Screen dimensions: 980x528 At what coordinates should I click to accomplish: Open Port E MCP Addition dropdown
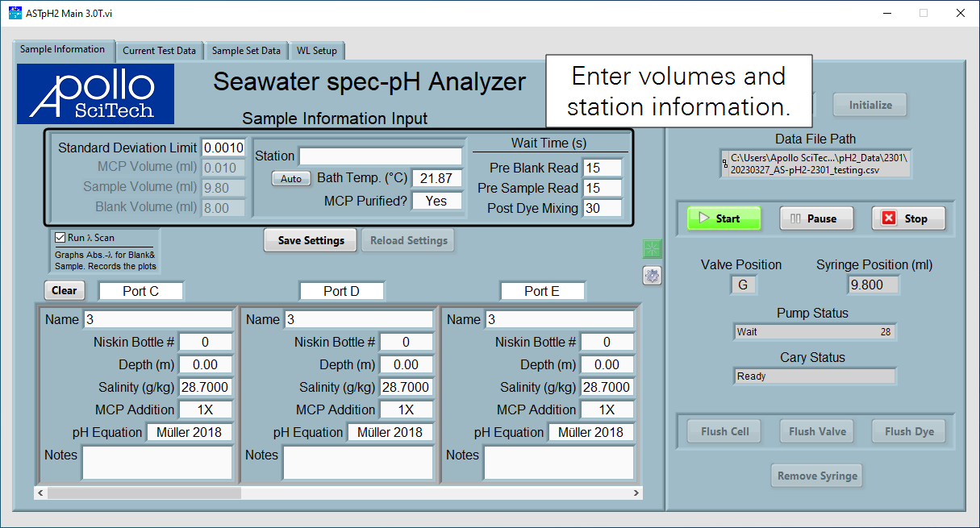[x=607, y=410]
